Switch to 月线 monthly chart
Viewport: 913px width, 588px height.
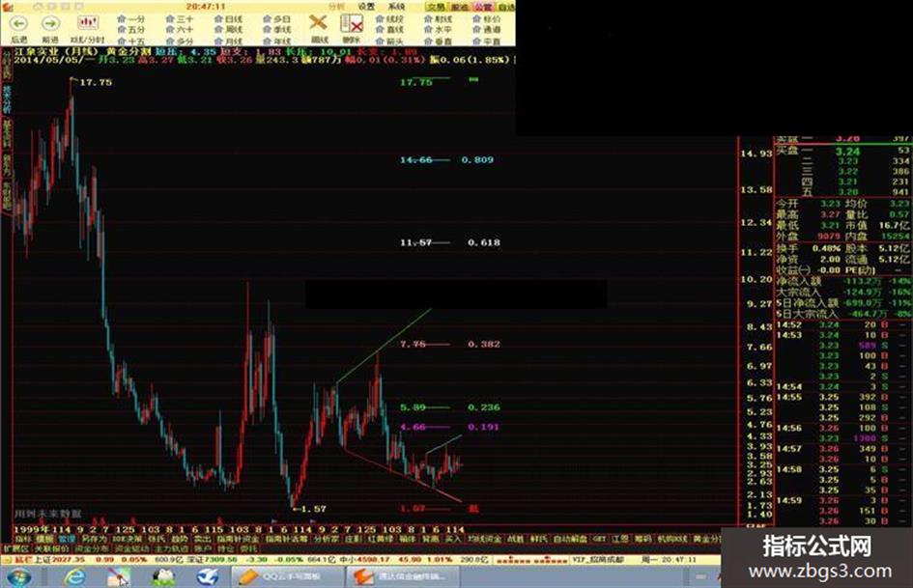pos(228,42)
